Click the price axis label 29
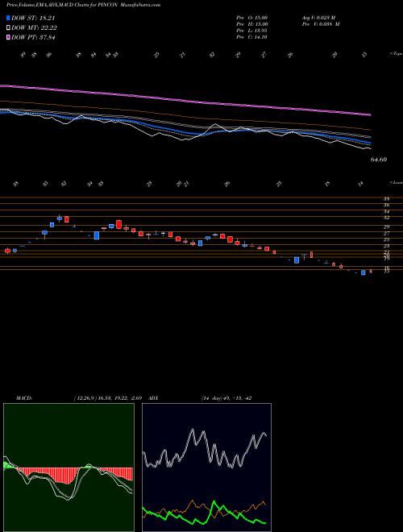This screenshot has width=403, height=532. 386,227
